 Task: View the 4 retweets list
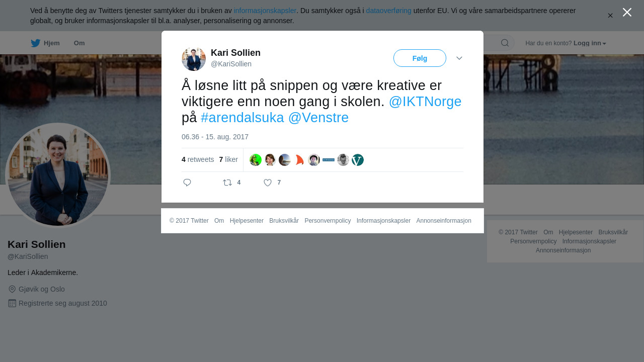(x=198, y=159)
